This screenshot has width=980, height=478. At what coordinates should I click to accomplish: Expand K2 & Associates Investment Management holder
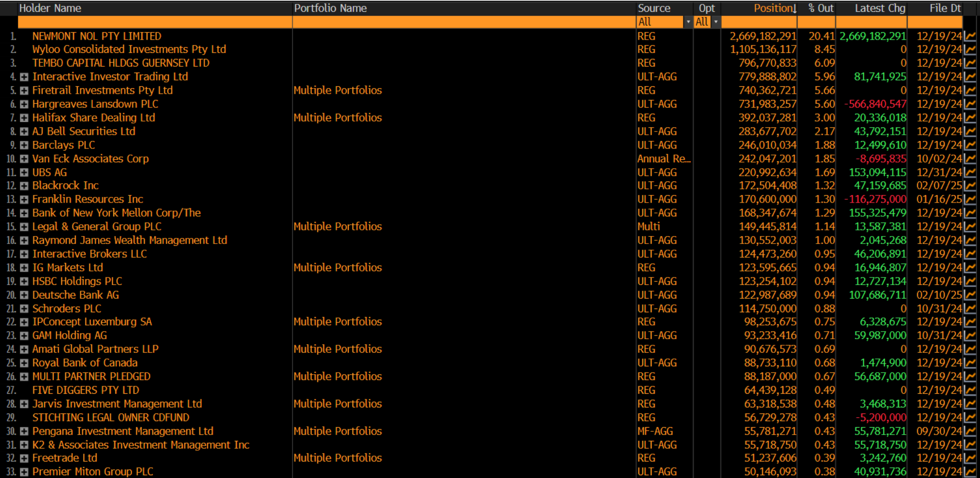pos(24,445)
